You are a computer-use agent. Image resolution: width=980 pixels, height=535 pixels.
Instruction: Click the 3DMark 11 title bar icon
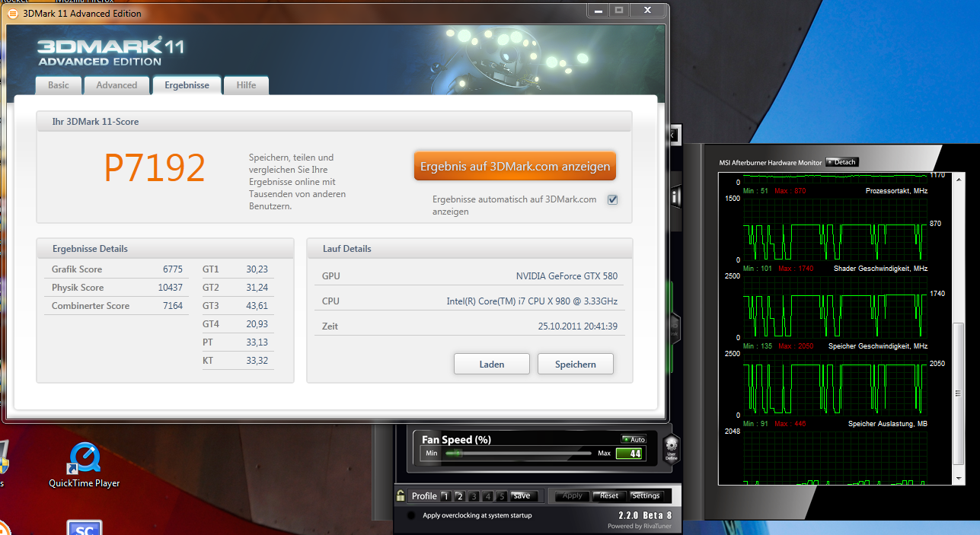pyautogui.click(x=13, y=13)
